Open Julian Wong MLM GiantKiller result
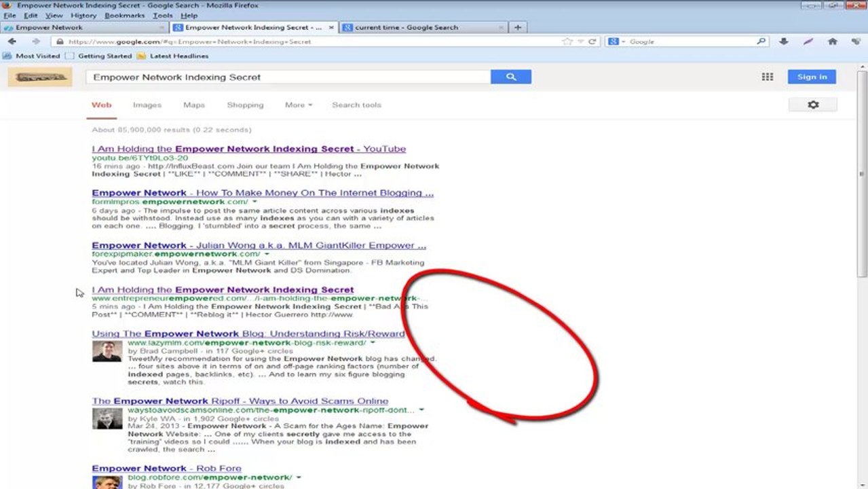This screenshot has width=868, height=489. click(259, 245)
